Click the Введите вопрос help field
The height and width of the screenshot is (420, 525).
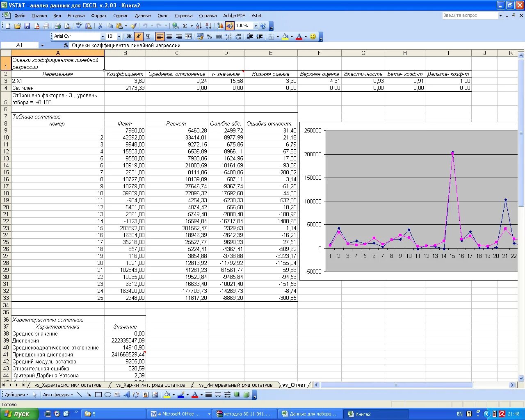point(470,15)
